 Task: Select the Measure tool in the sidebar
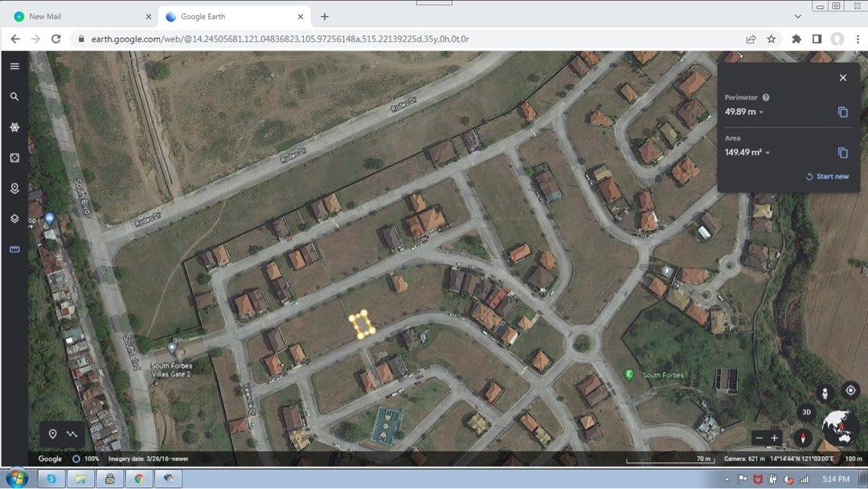[x=14, y=249]
